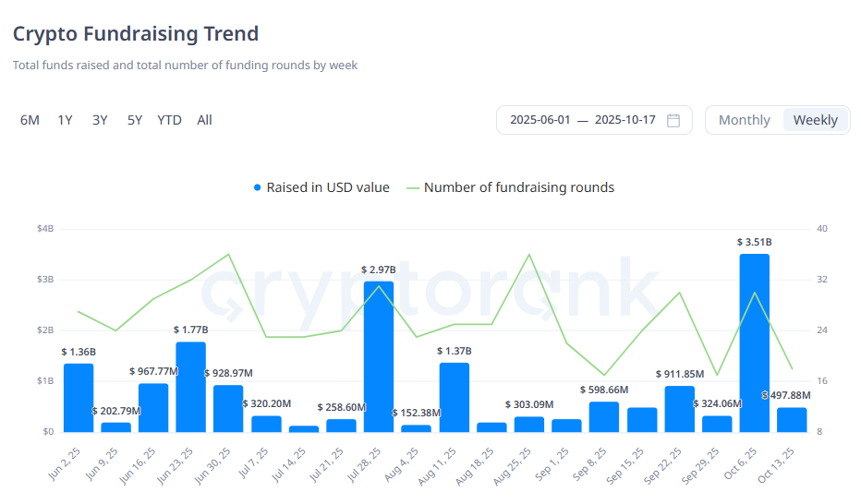Viewport: 861px width, 504px height.
Task: Open the calendar icon in date range
Action: [673, 120]
